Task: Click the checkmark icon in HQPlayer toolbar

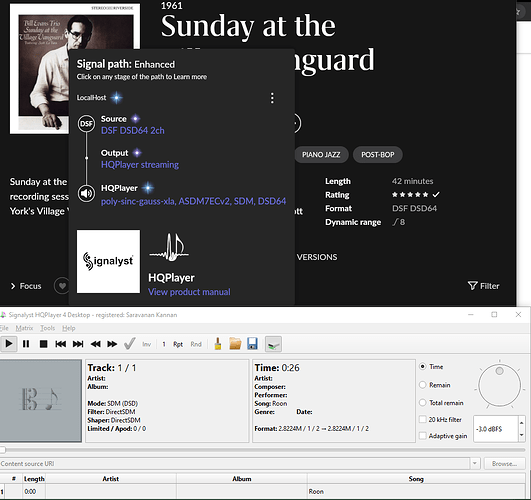Action: (x=130, y=343)
